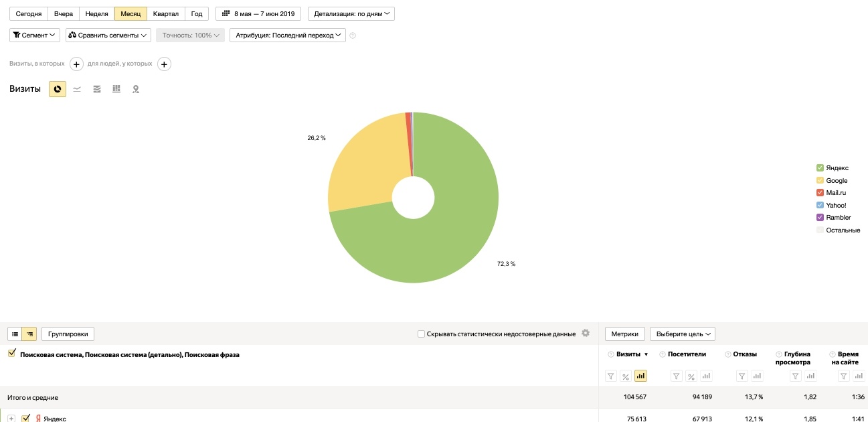The width and height of the screenshot is (868, 422).
Task: Click bar chart icon under Отказы column
Action: coord(756,376)
